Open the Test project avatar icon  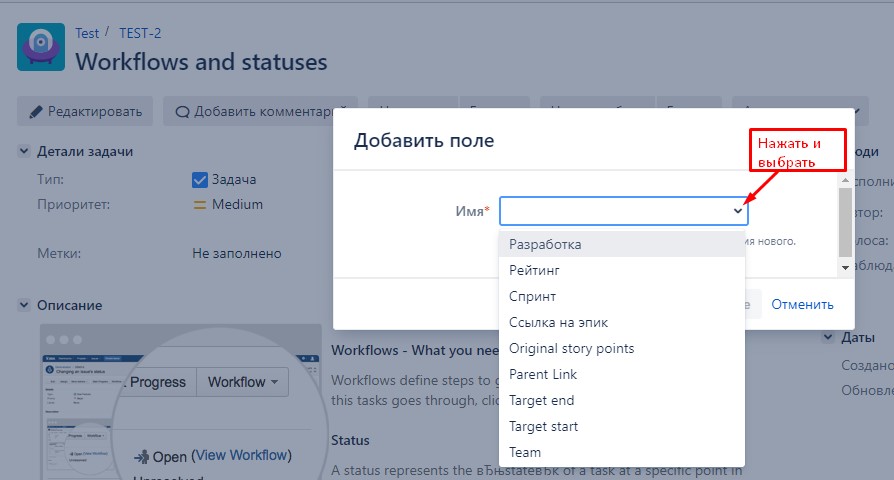40,47
